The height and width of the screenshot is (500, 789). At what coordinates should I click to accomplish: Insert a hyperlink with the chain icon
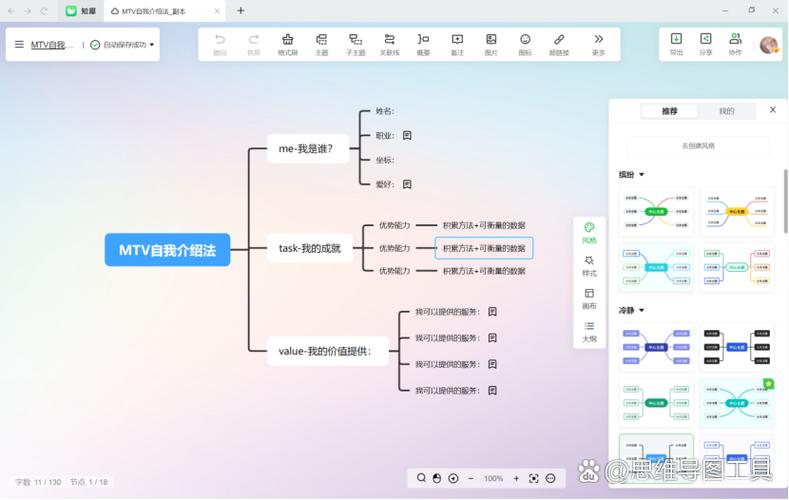click(559, 39)
